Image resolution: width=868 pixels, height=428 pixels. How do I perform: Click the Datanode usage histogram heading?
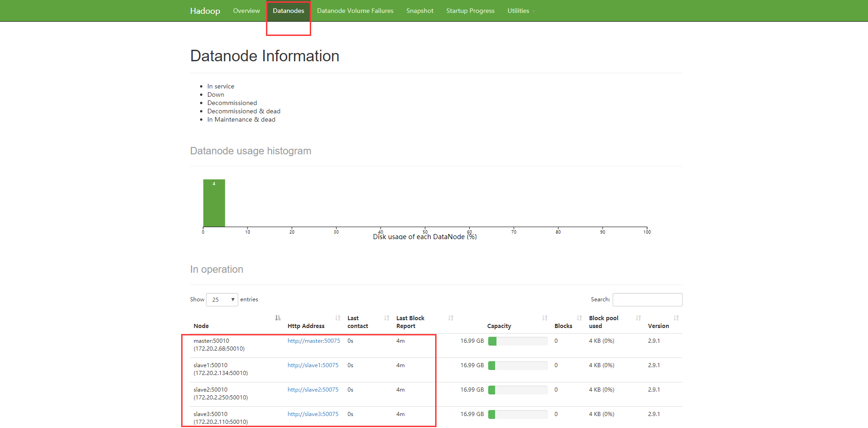251,151
